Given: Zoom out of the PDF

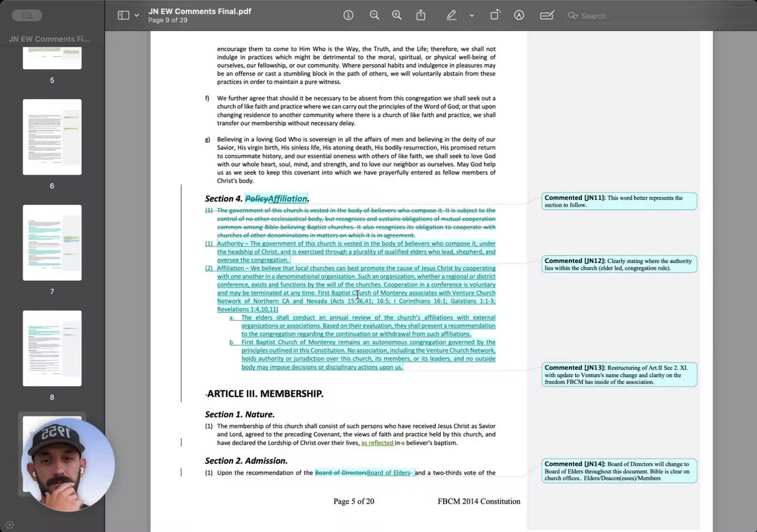Looking at the screenshot, I should (x=374, y=15).
